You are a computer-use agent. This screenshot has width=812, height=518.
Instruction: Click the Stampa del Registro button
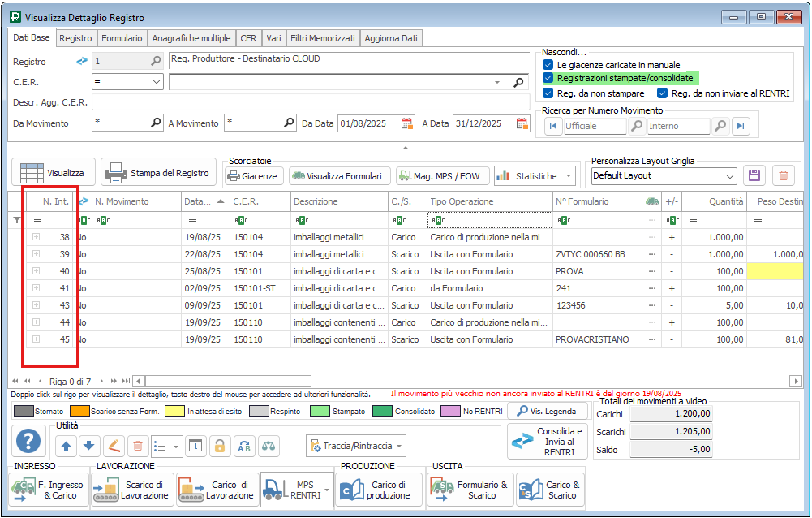pos(159,173)
